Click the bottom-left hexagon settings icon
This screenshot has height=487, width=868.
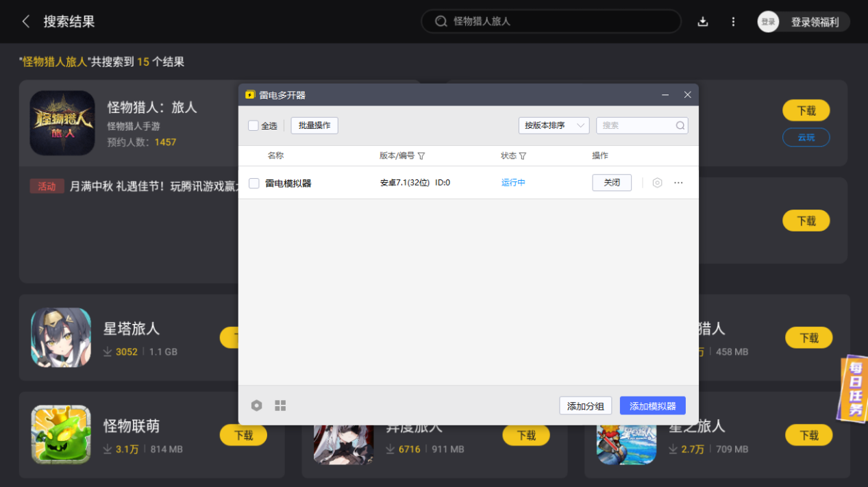(x=256, y=405)
